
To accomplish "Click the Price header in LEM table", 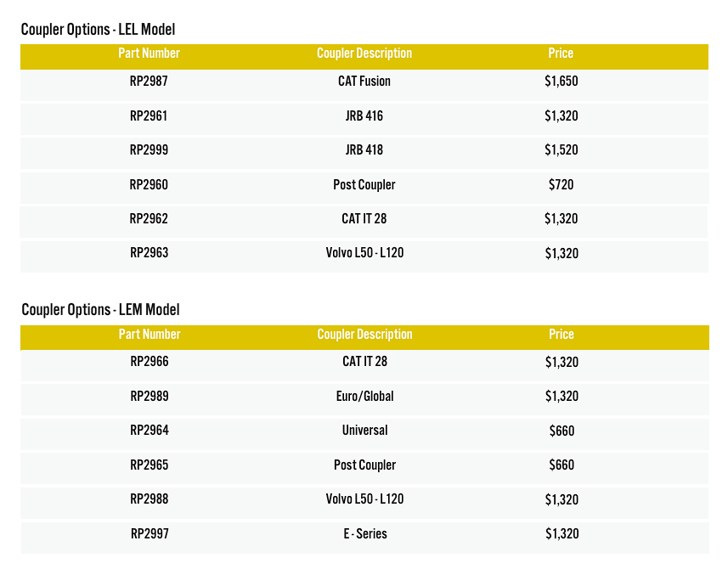I will 561,335.
